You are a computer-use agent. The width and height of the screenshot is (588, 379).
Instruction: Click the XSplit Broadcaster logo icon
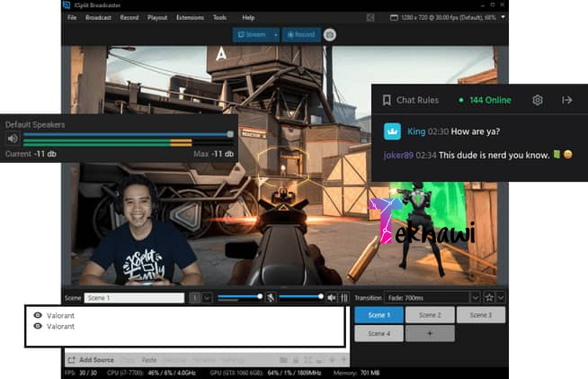click(67, 5)
